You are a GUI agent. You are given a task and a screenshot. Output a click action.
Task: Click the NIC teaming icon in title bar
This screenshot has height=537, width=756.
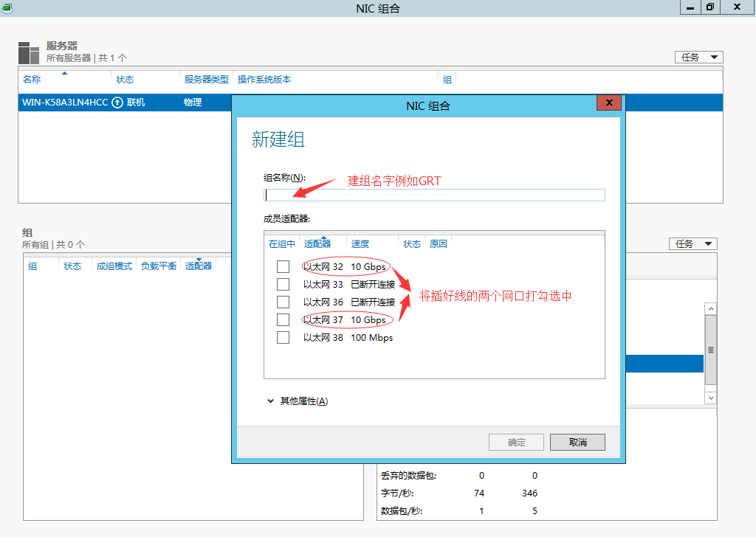click(6, 7)
